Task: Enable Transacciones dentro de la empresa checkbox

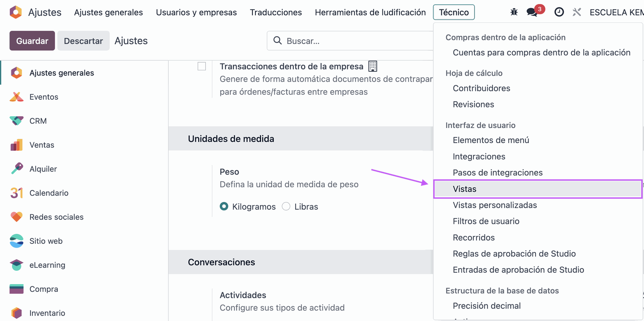Action: [x=202, y=66]
